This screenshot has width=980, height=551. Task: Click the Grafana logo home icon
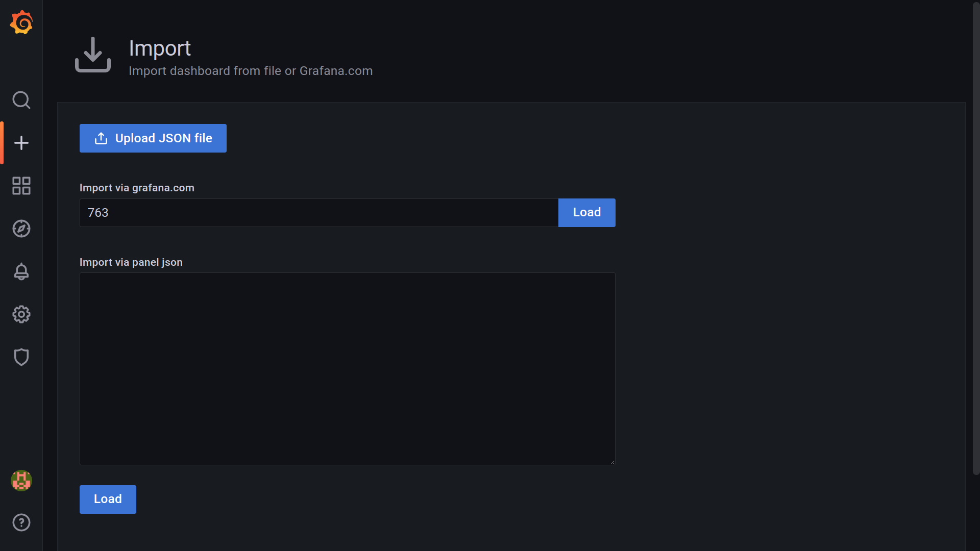(x=21, y=22)
